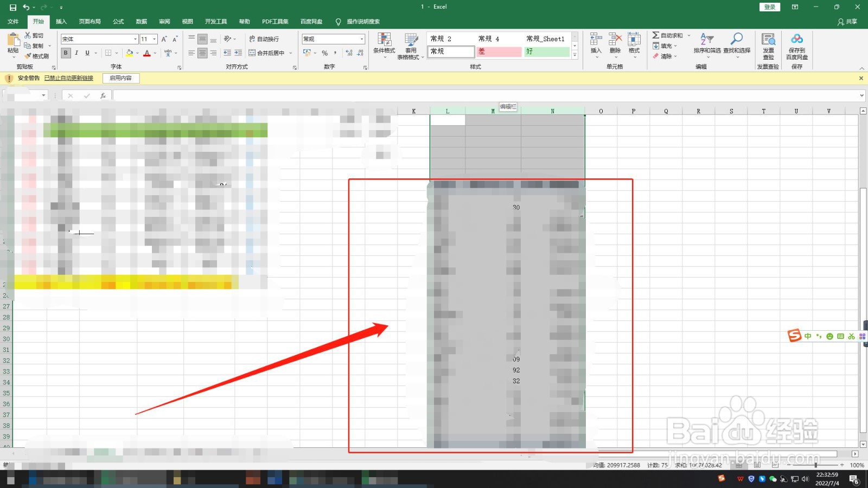Image resolution: width=868 pixels, height=488 pixels.
Task: Click Invoice Check (发票查验) icon
Action: [768, 46]
